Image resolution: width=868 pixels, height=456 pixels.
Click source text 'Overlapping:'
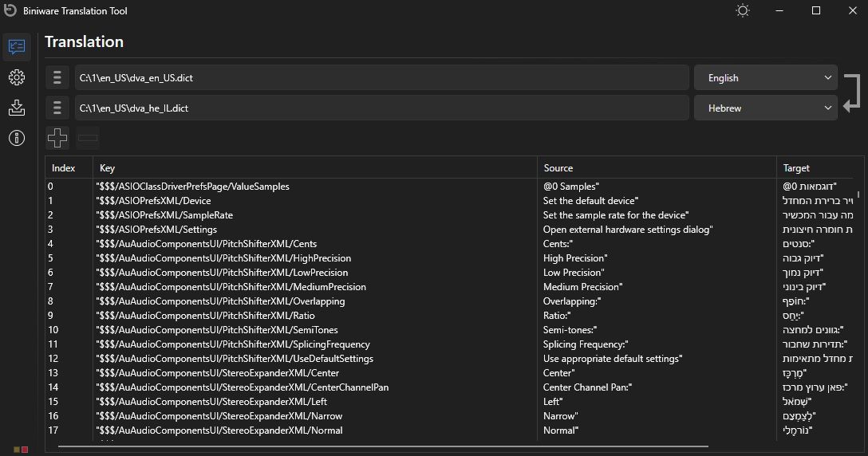[572, 301]
